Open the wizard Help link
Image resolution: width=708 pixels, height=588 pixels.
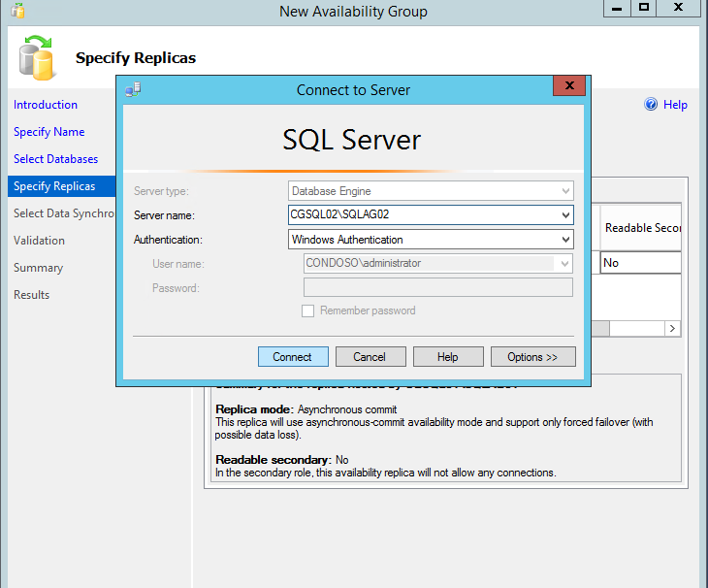point(675,105)
